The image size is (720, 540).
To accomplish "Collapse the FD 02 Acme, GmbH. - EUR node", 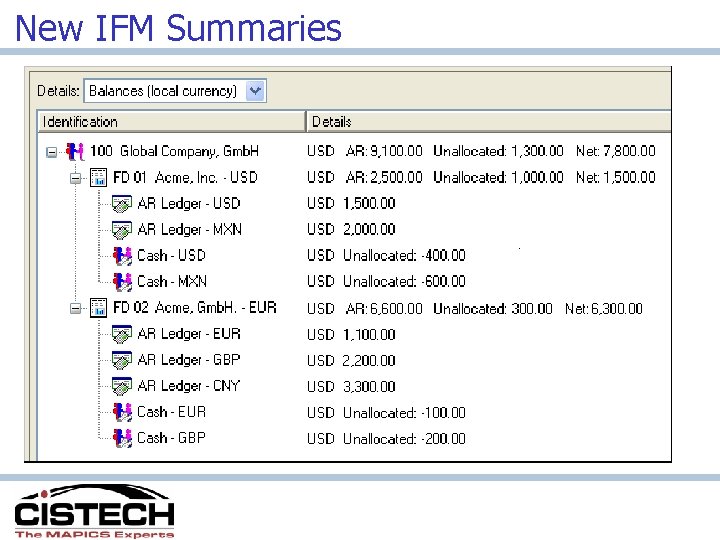I will click(75, 308).
